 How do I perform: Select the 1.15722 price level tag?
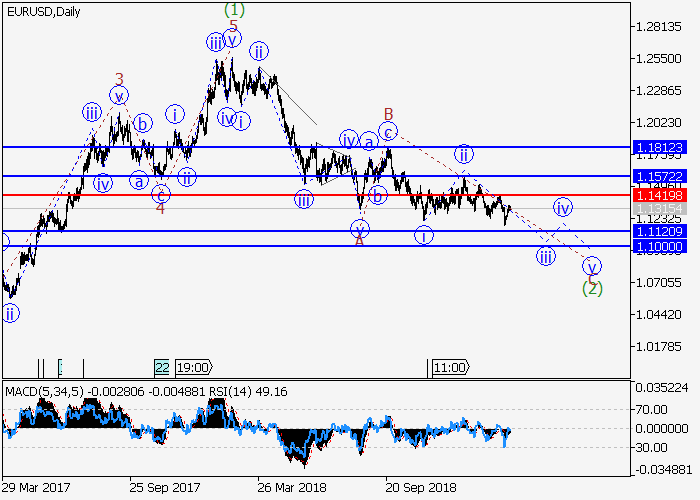tap(659, 176)
